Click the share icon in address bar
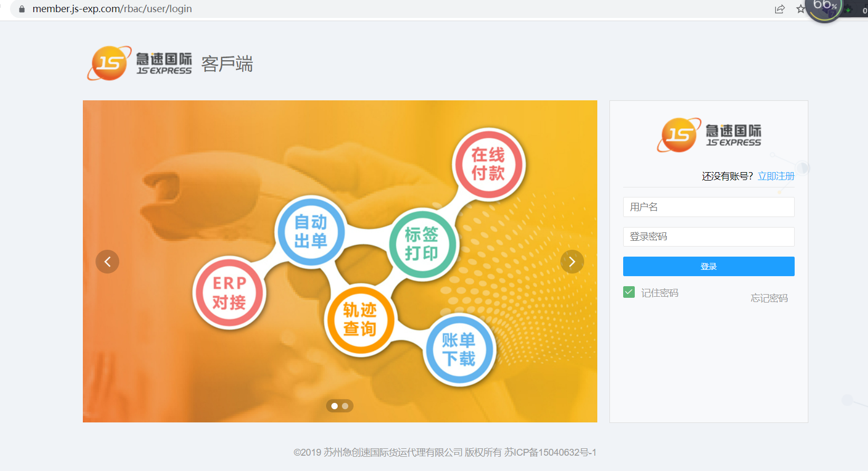The width and height of the screenshot is (868, 471). [x=779, y=9]
